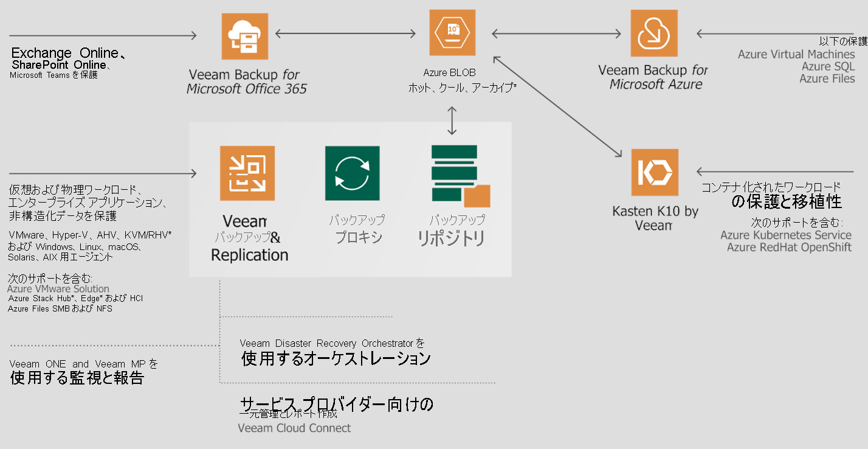
Task: Click the 'Azure BLOB' label
Action: [449, 72]
